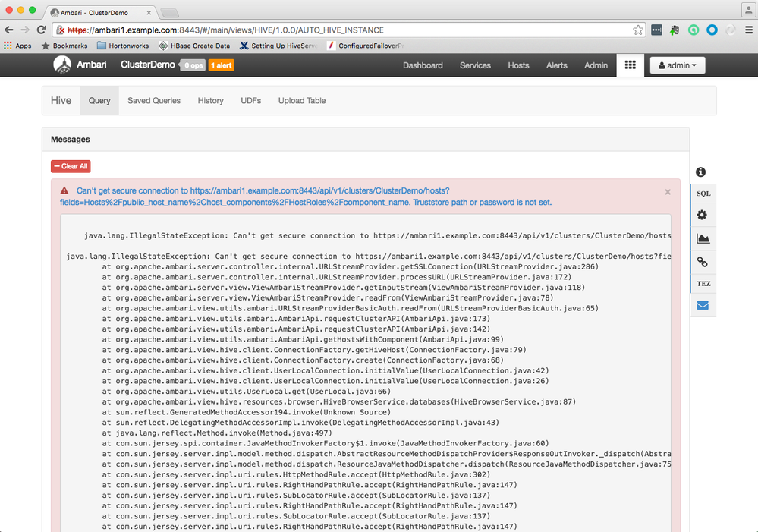
Task: Open the settings gear in the sidebar
Action: pos(703,215)
